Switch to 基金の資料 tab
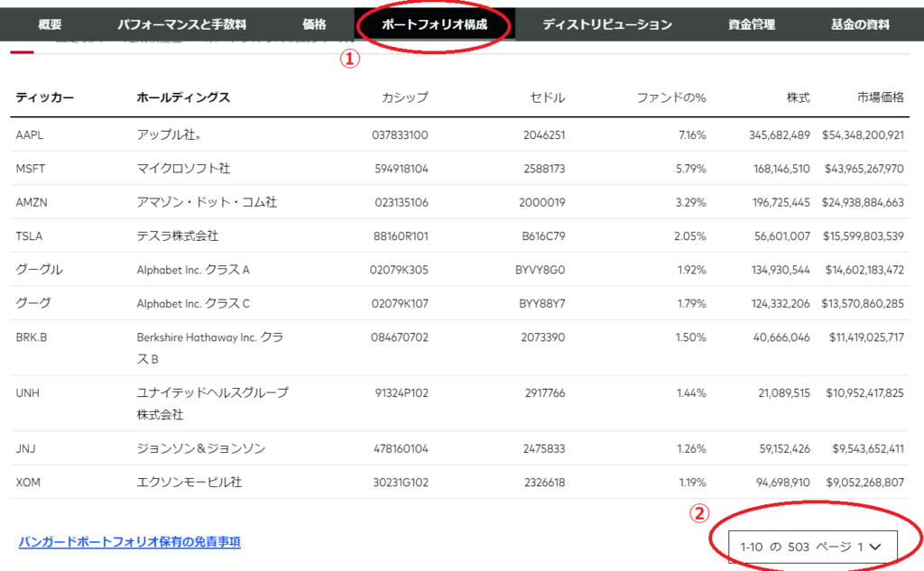The height and width of the screenshot is (571, 924). 860,24
